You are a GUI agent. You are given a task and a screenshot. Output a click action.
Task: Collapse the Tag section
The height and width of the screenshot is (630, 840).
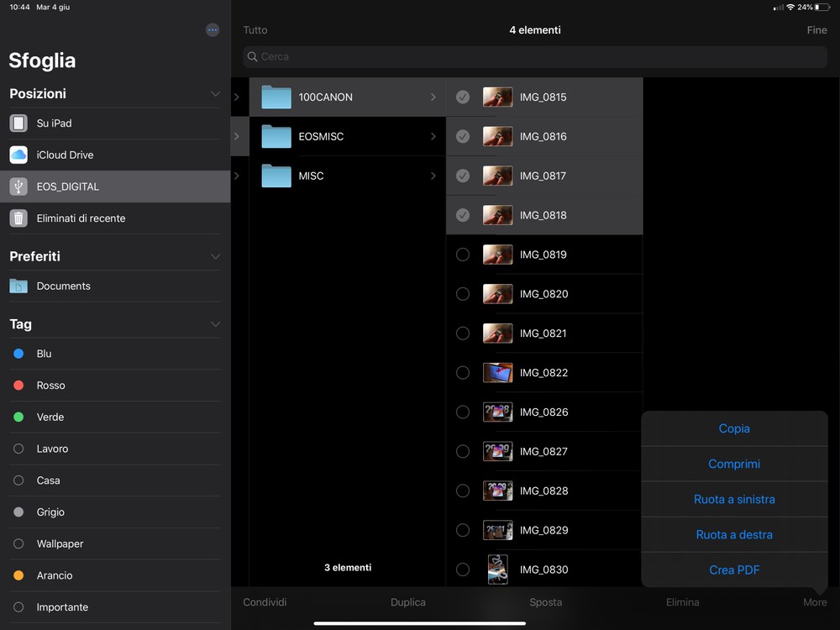215,324
